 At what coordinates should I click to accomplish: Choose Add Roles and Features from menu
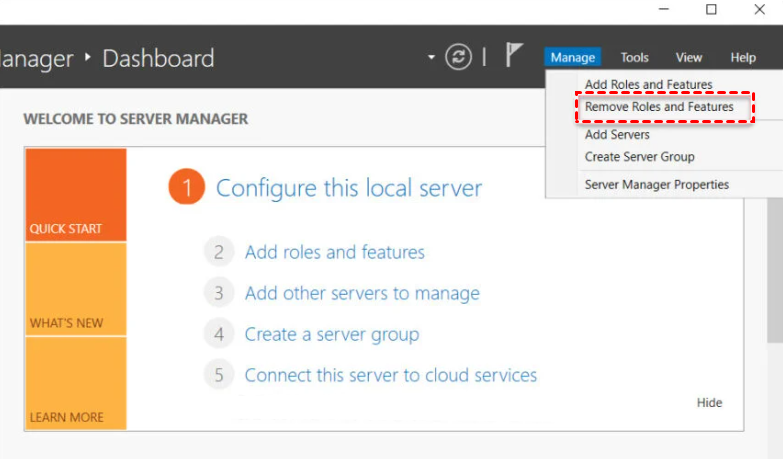(x=648, y=85)
